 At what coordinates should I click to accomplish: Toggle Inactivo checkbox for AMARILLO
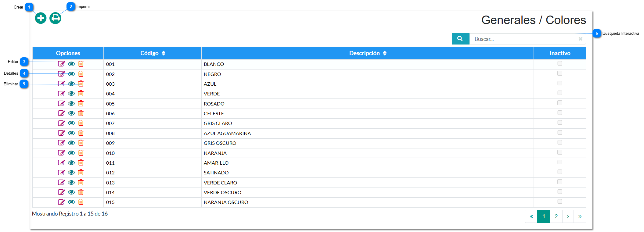pos(559,162)
